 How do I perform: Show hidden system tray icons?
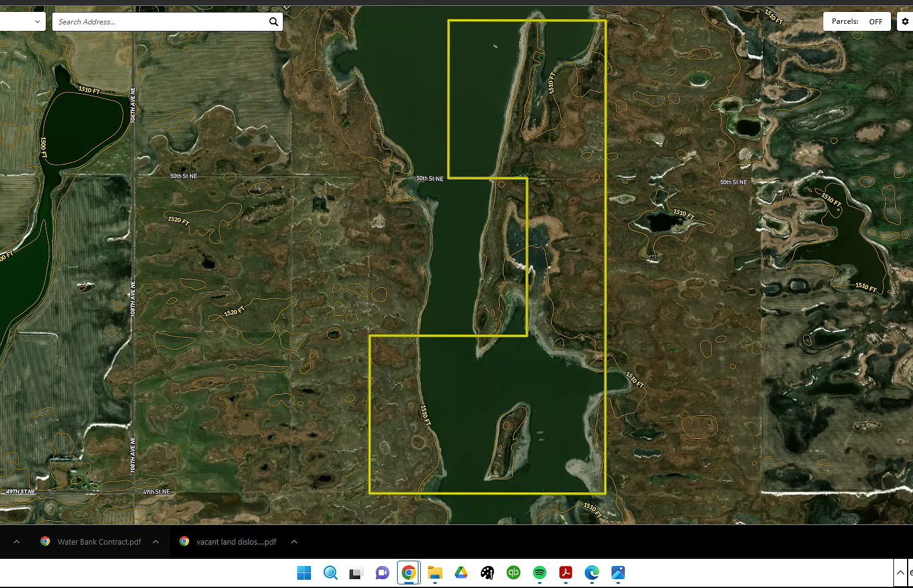click(900, 573)
